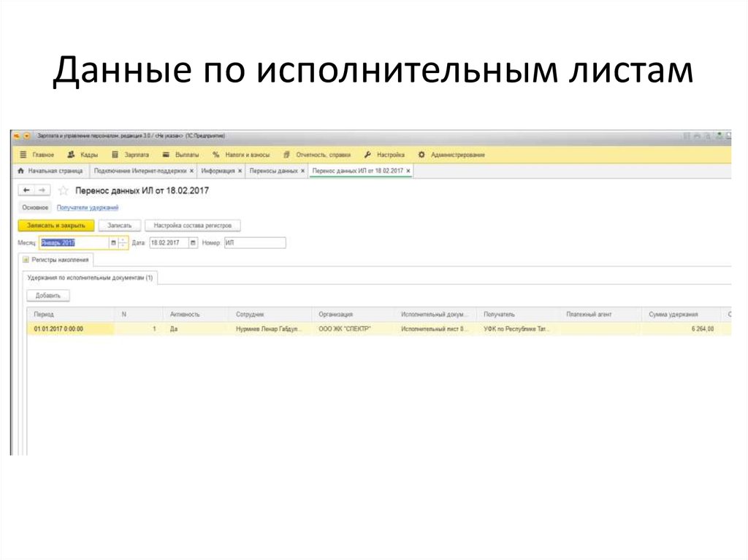Select the Зарплата section icon
This screenshot has height=560, width=748.
114,155
